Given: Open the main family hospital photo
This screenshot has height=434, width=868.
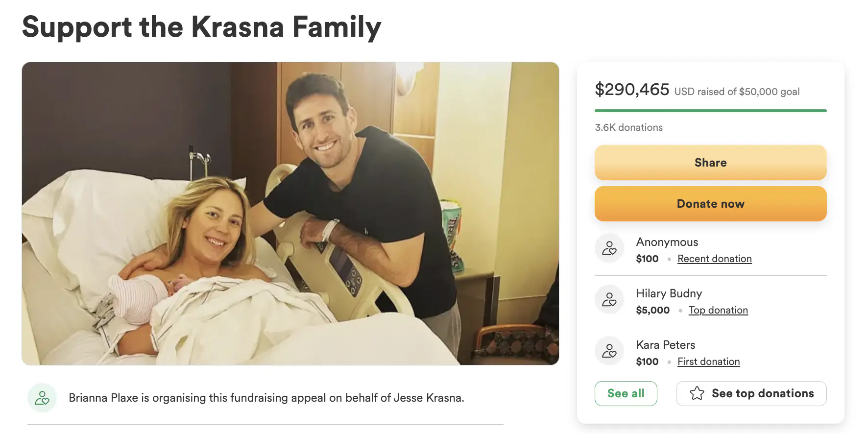Looking at the screenshot, I should click(290, 214).
